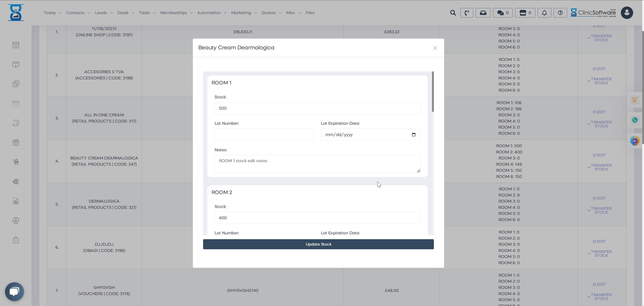Open the help question mark icon
The width and height of the screenshot is (644, 306).
point(560,13)
